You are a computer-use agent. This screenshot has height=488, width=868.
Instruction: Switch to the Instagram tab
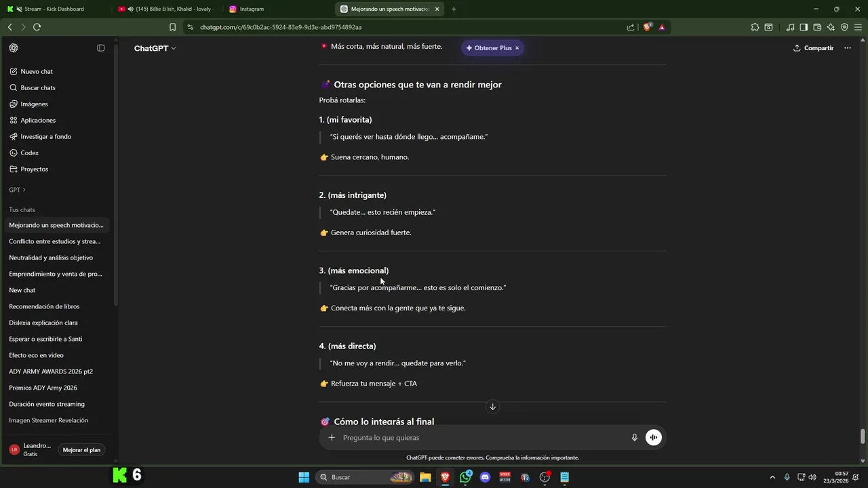click(278, 9)
